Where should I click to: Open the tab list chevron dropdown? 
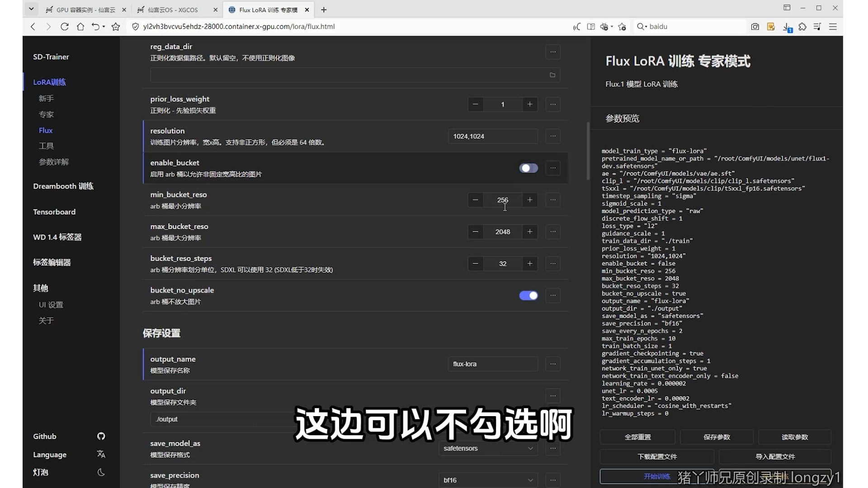pyautogui.click(x=31, y=9)
